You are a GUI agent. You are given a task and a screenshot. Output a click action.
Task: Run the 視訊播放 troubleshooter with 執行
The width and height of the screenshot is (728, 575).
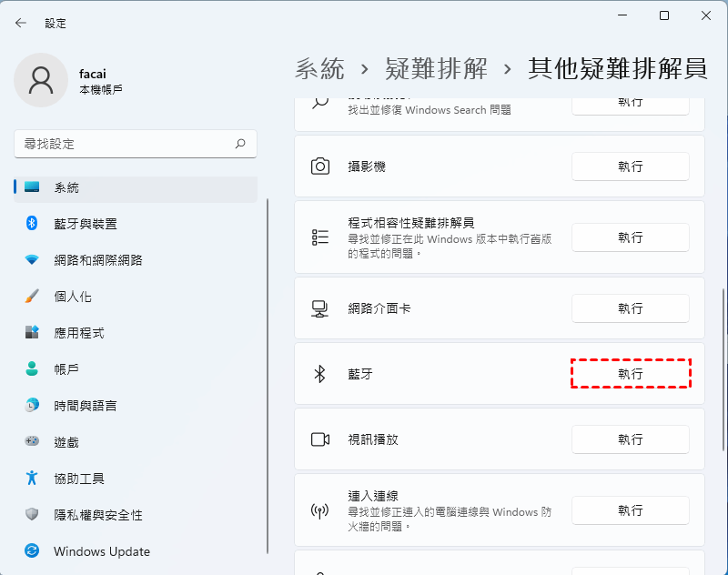click(630, 439)
